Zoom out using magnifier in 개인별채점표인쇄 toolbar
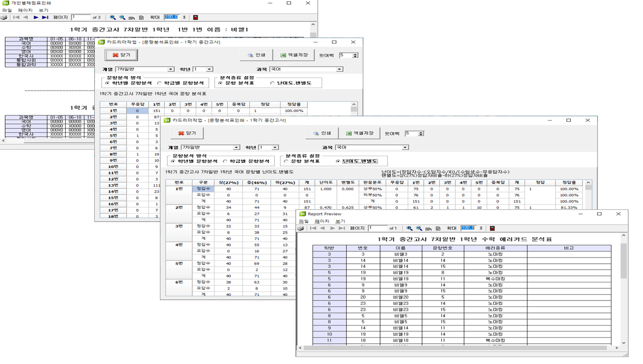This screenshot has height=364, width=643. (x=122, y=17)
